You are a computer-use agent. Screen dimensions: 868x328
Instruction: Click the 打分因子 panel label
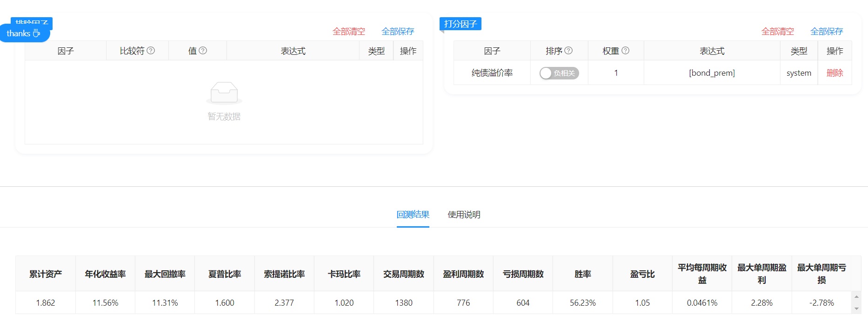460,24
